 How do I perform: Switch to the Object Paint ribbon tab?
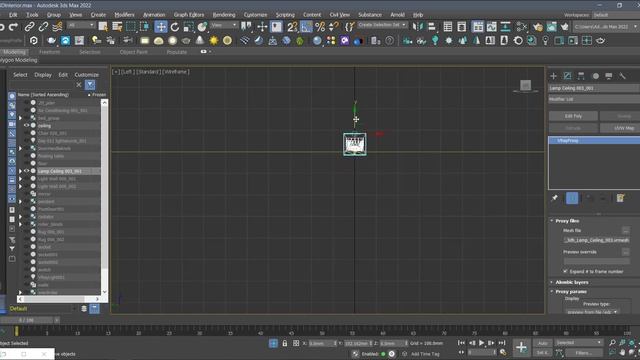click(x=133, y=52)
